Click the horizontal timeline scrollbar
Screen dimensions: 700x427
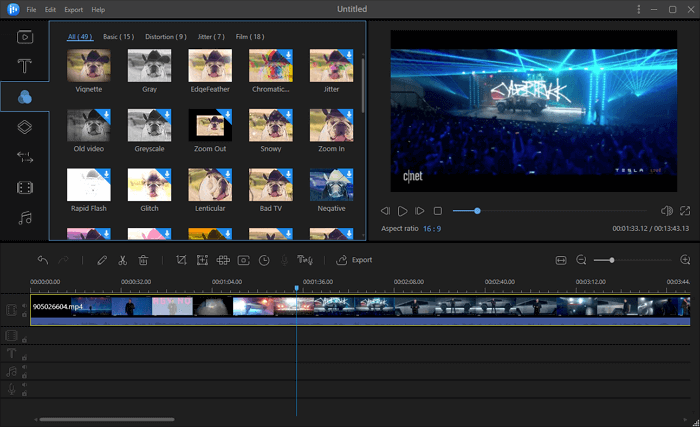tap(107, 419)
